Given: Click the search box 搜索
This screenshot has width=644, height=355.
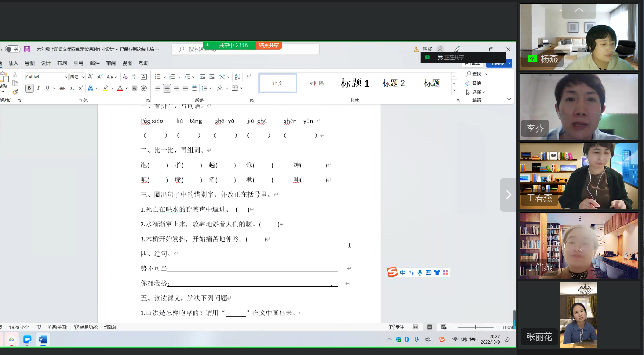Looking at the screenshot, I should point(245,49).
